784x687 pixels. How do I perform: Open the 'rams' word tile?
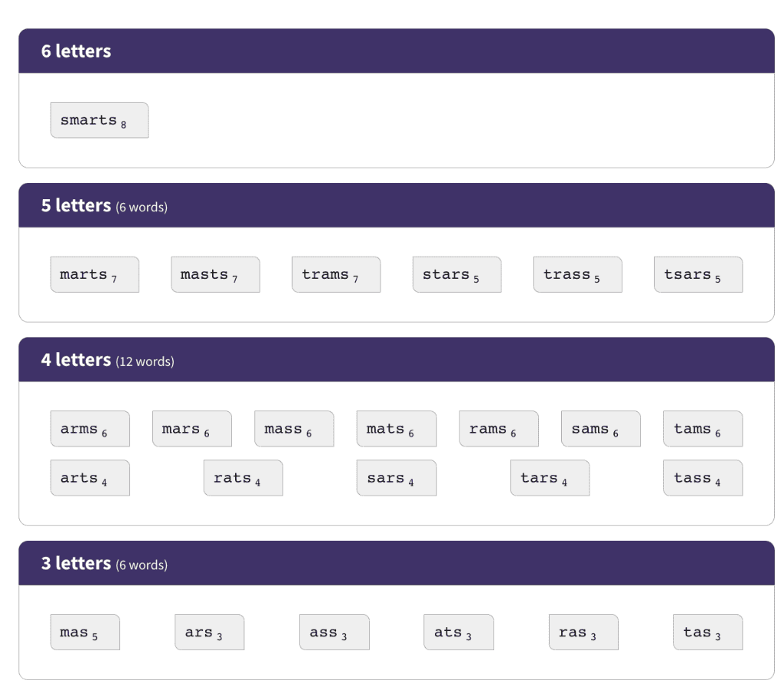click(499, 428)
